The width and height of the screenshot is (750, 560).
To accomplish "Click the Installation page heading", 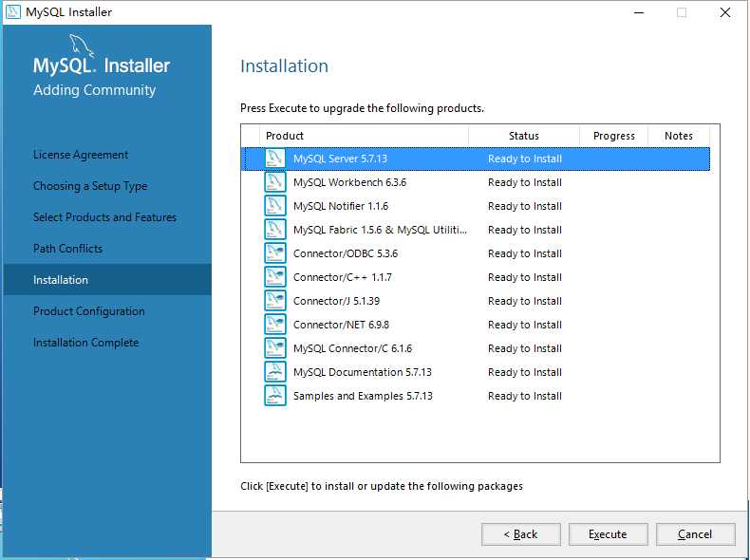I will coord(284,66).
